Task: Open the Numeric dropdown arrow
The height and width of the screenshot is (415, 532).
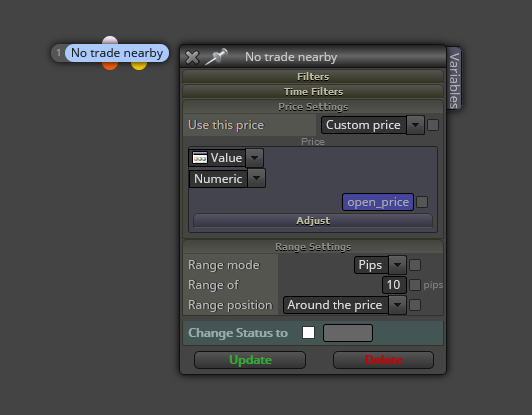Action: pyautogui.click(x=256, y=178)
